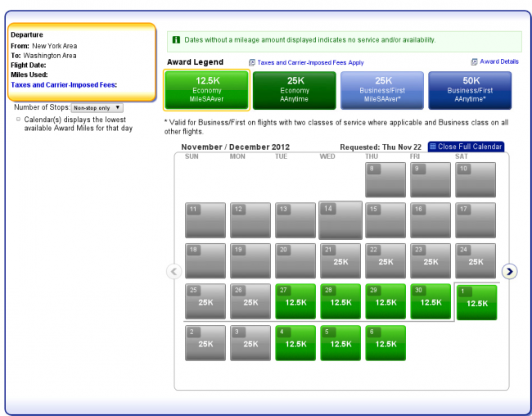Choose November 27 for 12.5K miles
The width and height of the screenshot is (532, 416).
[295, 301]
